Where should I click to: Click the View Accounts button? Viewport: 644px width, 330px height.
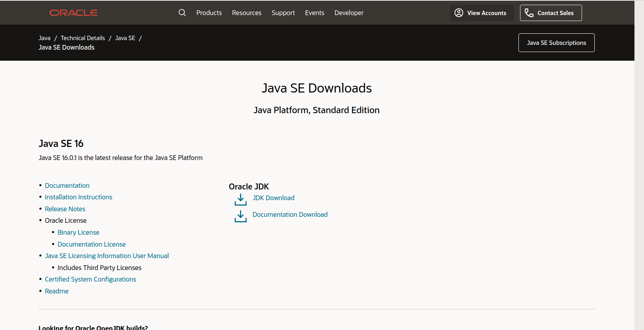(482, 13)
